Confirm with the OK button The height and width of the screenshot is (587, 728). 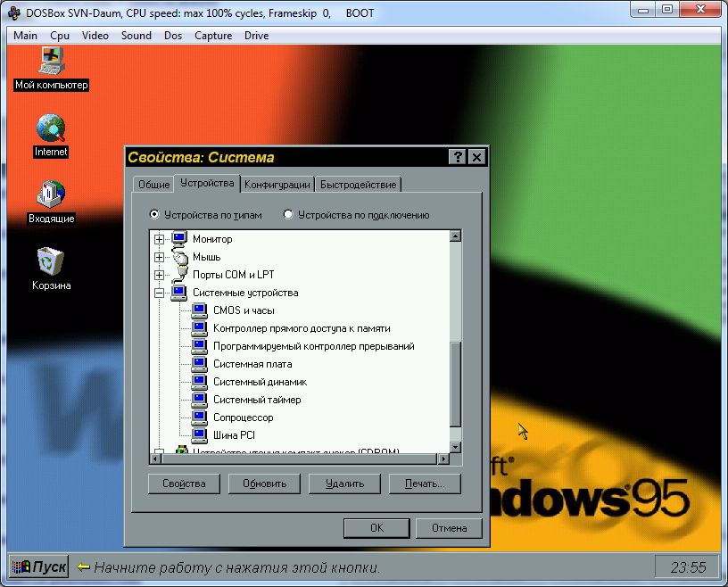[376, 528]
